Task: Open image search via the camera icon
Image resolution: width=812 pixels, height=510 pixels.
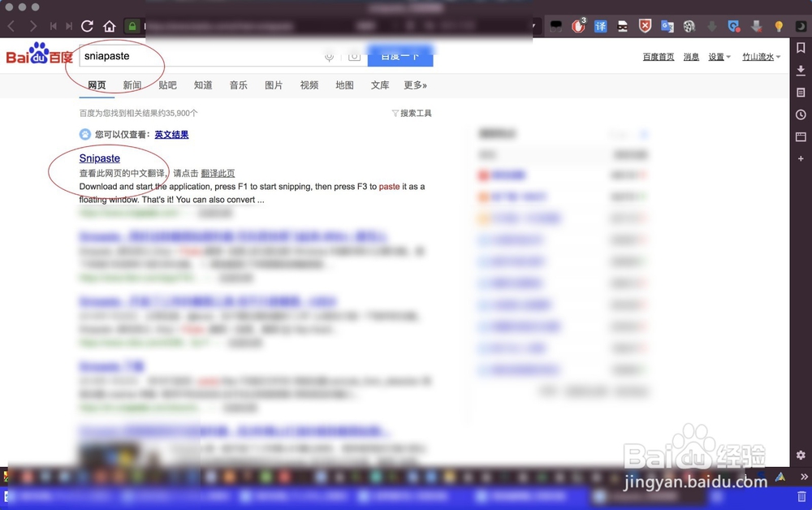Action: [355, 56]
